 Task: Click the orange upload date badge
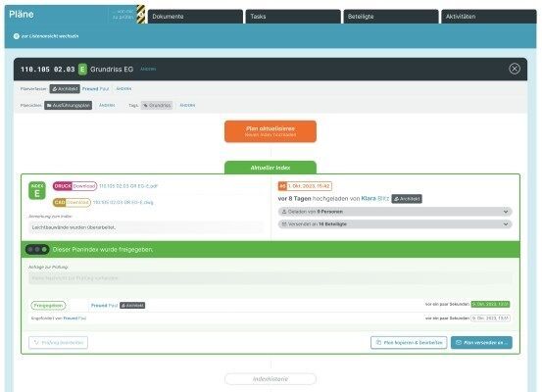pyautogui.click(x=305, y=186)
